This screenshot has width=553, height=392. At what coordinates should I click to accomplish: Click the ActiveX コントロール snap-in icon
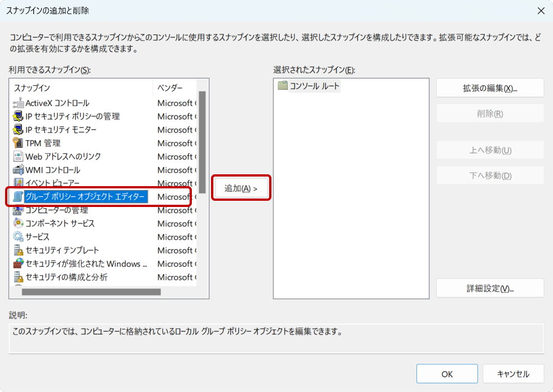pyautogui.click(x=18, y=103)
